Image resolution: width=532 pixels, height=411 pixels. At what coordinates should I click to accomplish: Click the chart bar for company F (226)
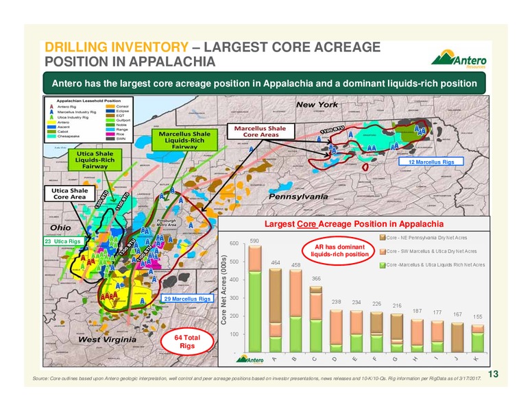[376, 332]
